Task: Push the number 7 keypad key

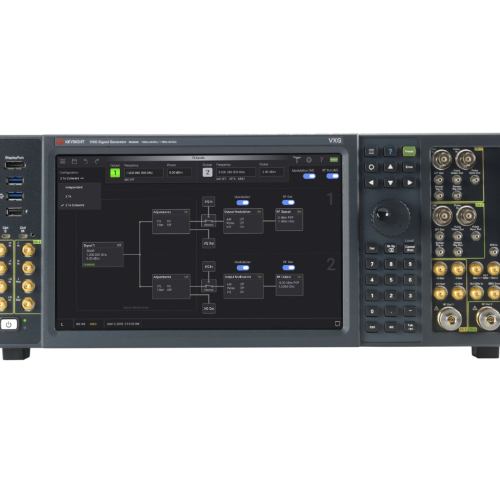Action: [372, 264]
